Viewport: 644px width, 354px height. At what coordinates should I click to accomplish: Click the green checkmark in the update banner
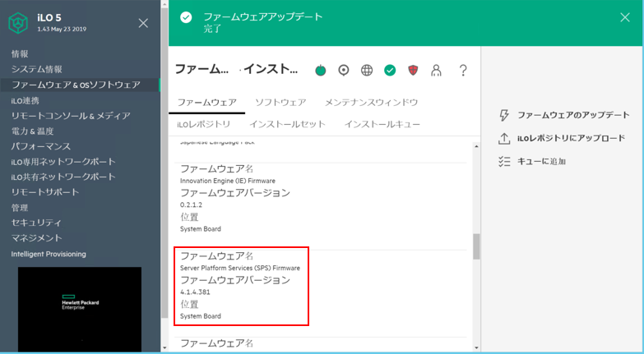[186, 17]
